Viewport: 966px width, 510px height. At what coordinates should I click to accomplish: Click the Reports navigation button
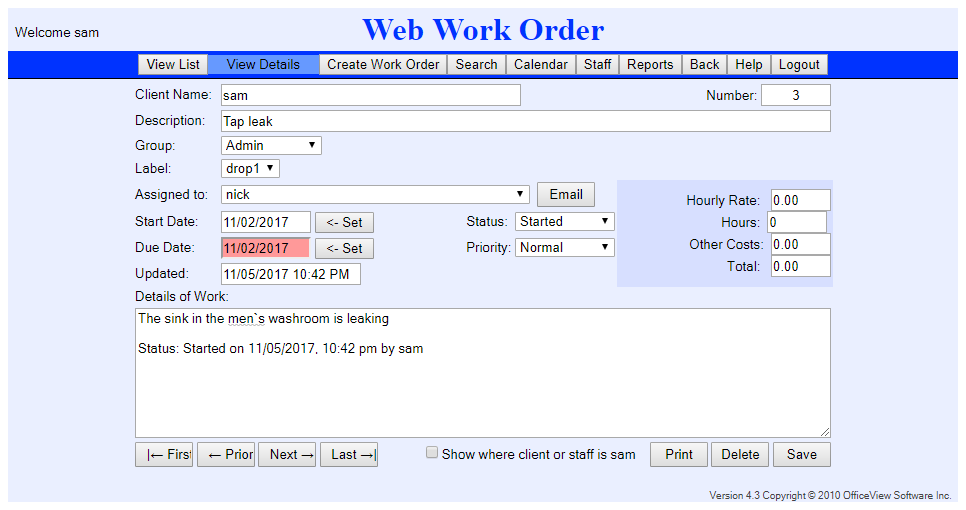pos(650,64)
